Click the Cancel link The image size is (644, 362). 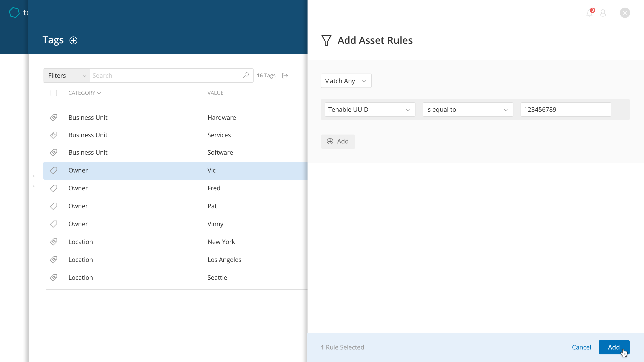click(581, 347)
